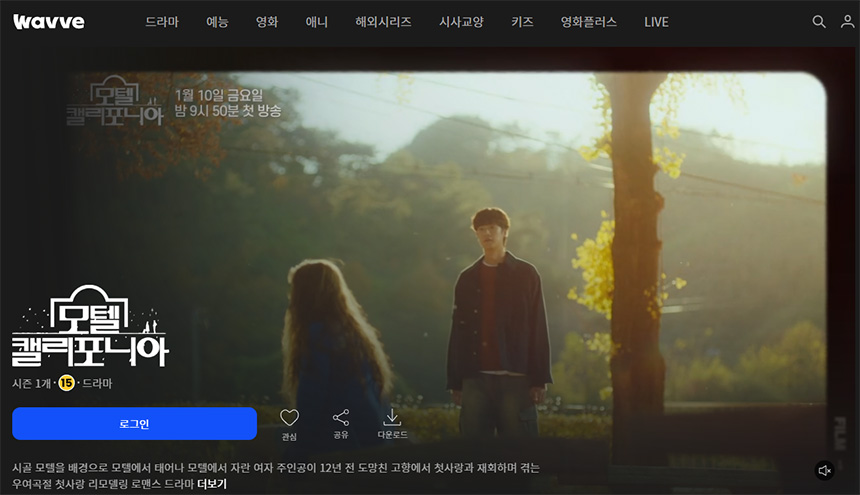The image size is (860, 495).
Task: Add to favorites with heart icon 관심
Action: click(x=289, y=424)
